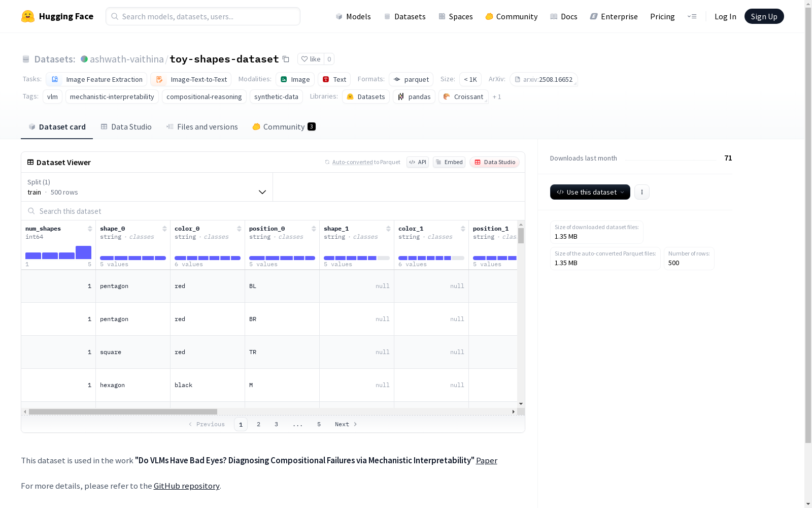
Task: Click the Sign Up button
Action: [x=764, y=16]
